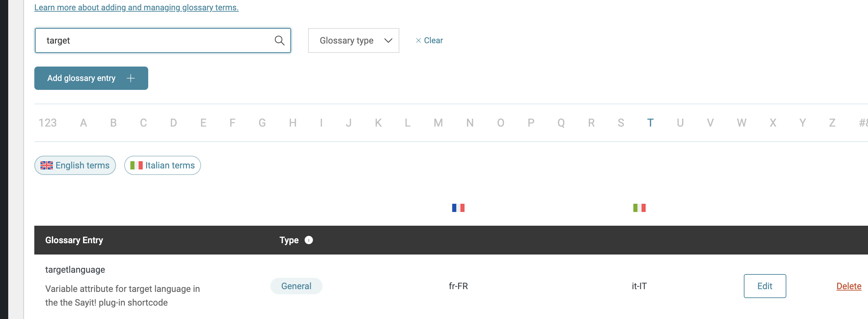Image resolution: width=868 pixels, height=319 pixels.
Task: Filter glossary by letter R
Action: tap(591, 123)
